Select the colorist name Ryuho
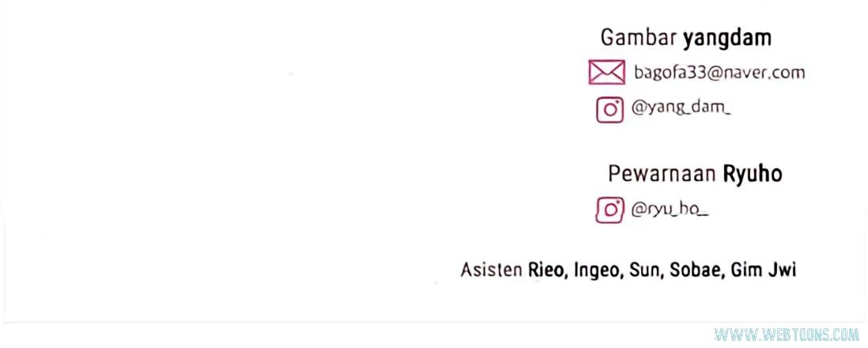 click(x=753, y=173)
